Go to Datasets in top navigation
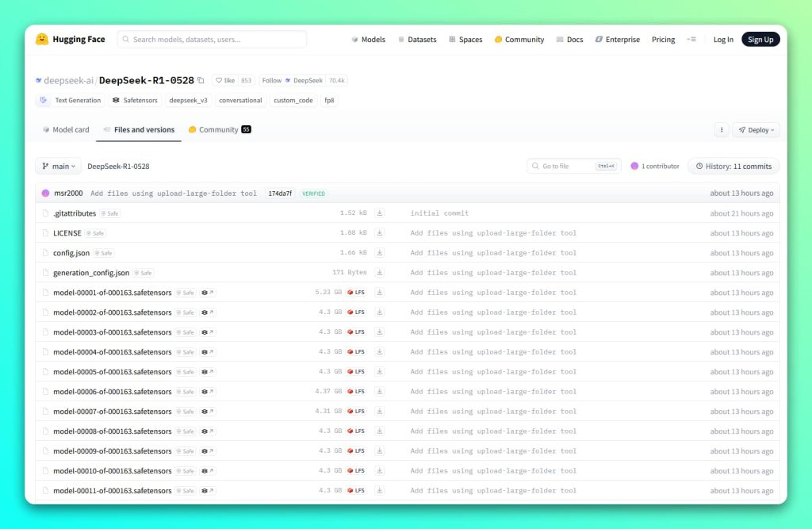 417,40
